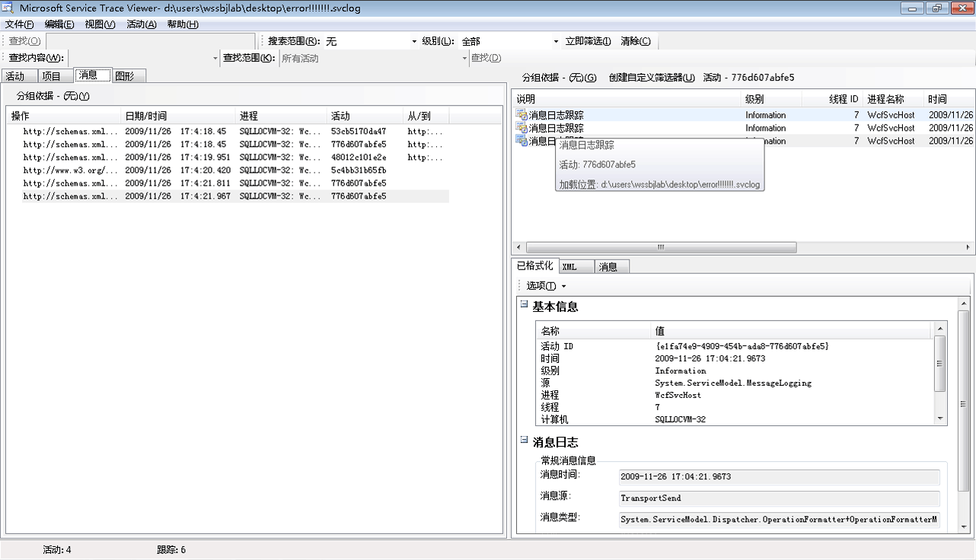The width and height of the screenshot is (976, 560).
Task: Sort by the 级别 column header
Action: 772,99
